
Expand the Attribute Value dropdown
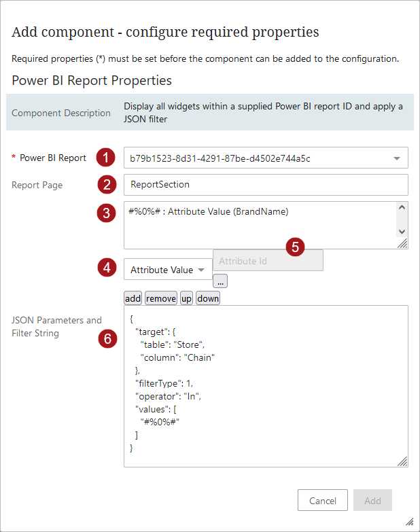(168, 270)
